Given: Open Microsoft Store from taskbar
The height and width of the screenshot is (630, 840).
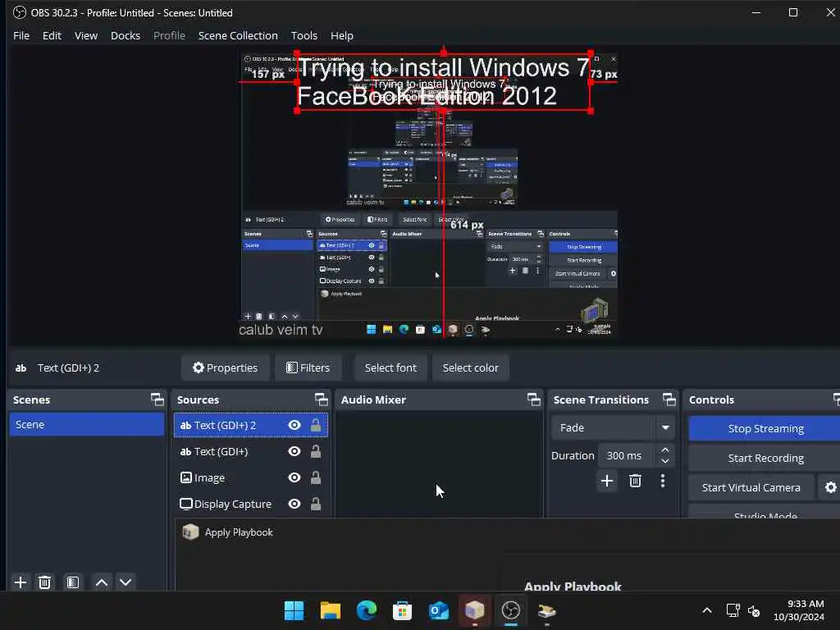Looking at the screenshot, I should point(402,610).
